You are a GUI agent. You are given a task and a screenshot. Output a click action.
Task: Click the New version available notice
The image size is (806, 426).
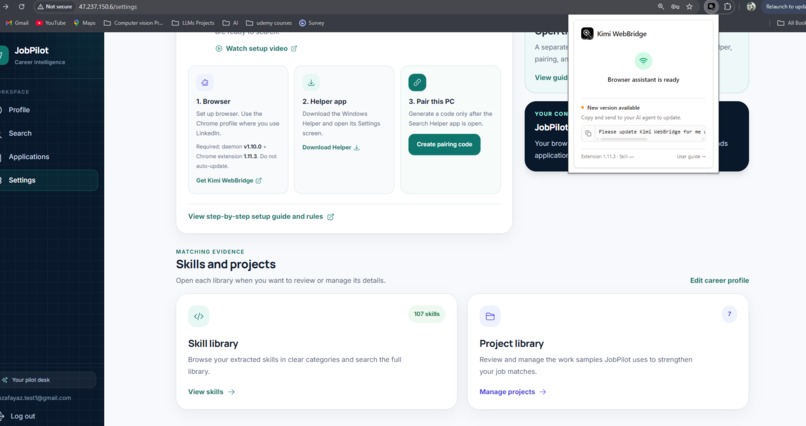611,108
